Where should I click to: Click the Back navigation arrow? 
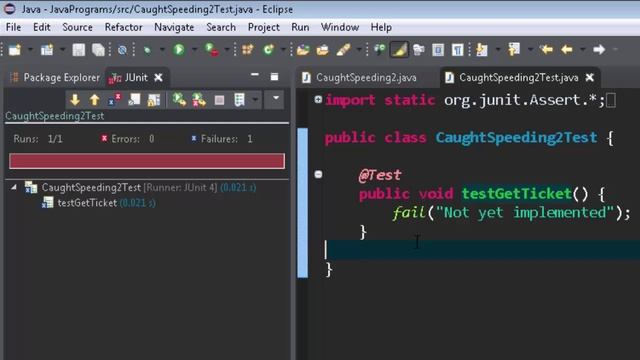567,50
